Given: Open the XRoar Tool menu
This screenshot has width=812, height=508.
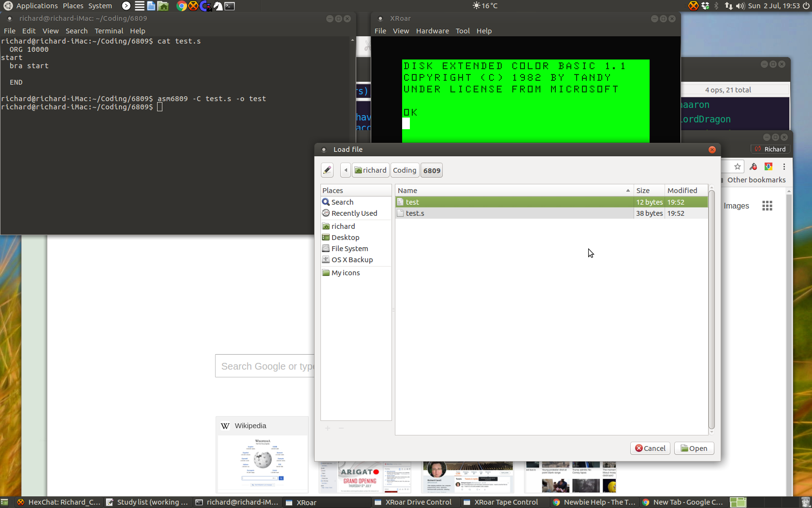Looking at the screenshot, I should pyautogui.click(x=463, y=31).
